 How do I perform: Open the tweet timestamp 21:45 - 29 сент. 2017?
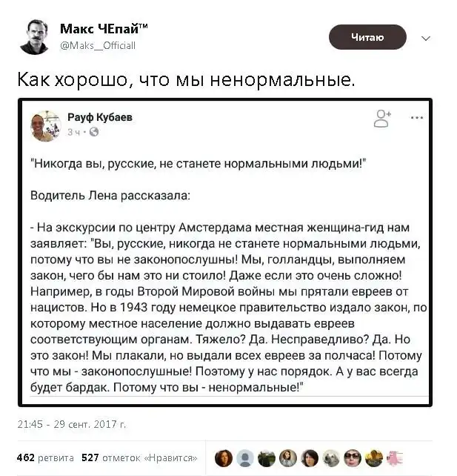(71, 425)
